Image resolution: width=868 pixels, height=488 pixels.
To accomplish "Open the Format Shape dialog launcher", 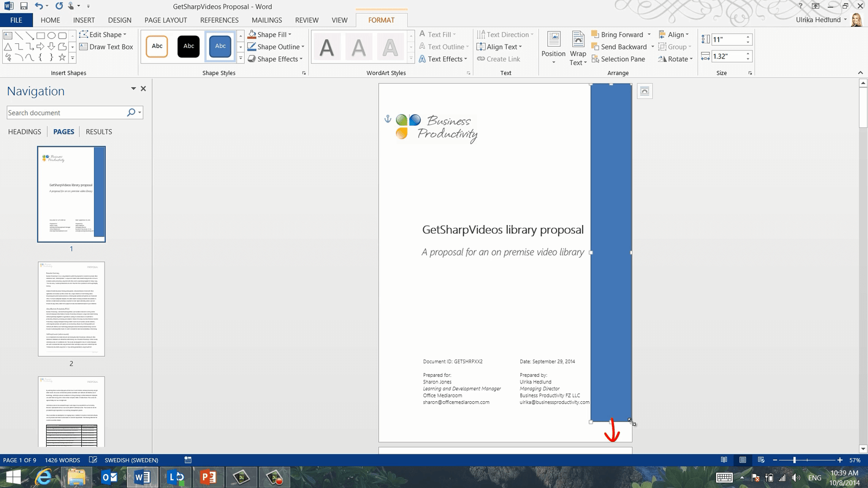I will pos(304,73).
